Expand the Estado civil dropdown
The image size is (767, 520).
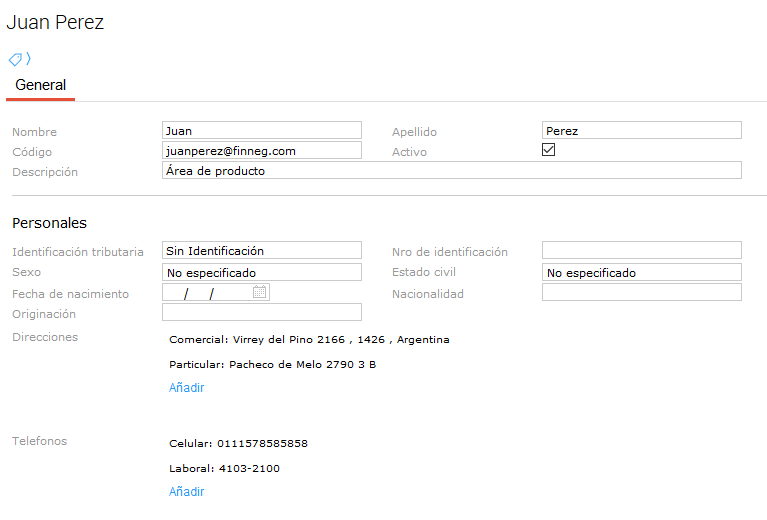(641, 272)
